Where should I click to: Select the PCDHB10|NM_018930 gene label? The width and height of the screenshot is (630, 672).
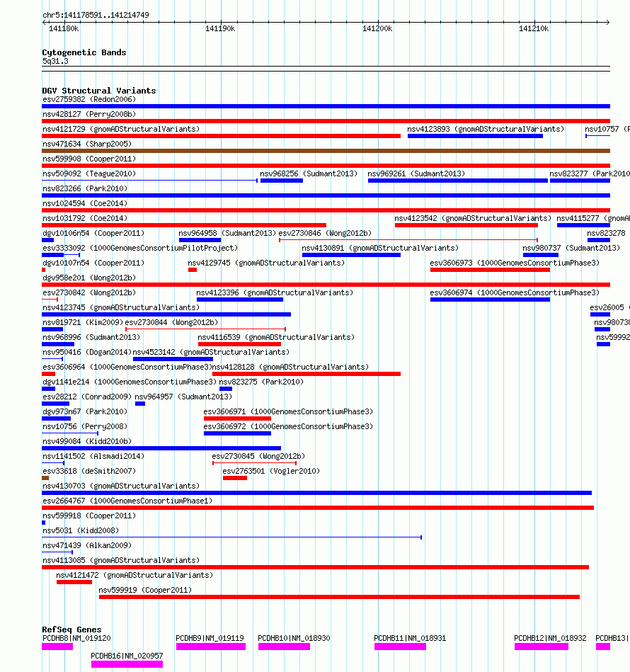294,638
